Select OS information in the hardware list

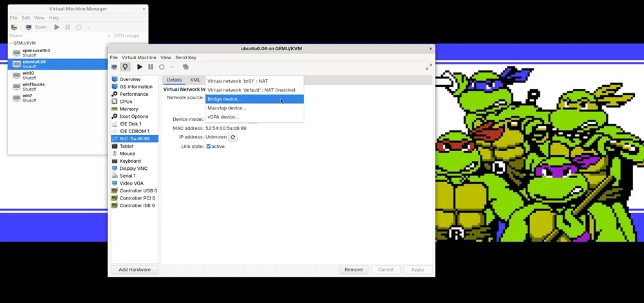click(135, 86)
